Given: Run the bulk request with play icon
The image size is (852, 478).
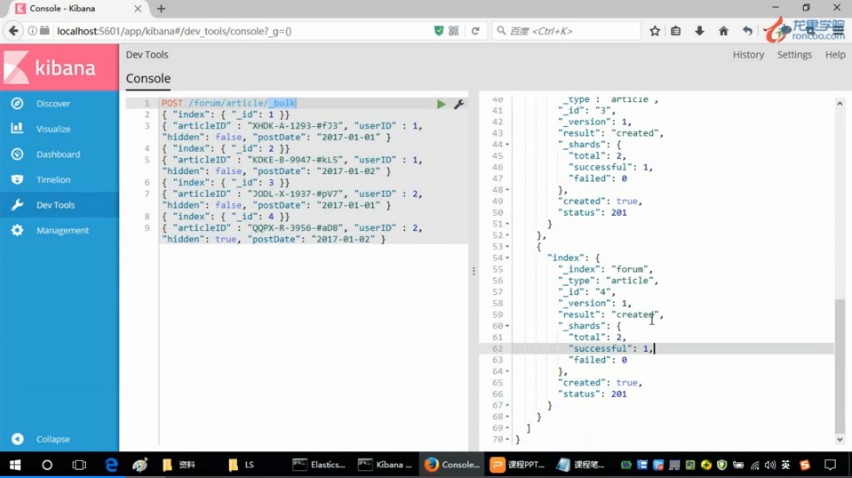Looking at the screenshot, I should (x=441, y=104).
